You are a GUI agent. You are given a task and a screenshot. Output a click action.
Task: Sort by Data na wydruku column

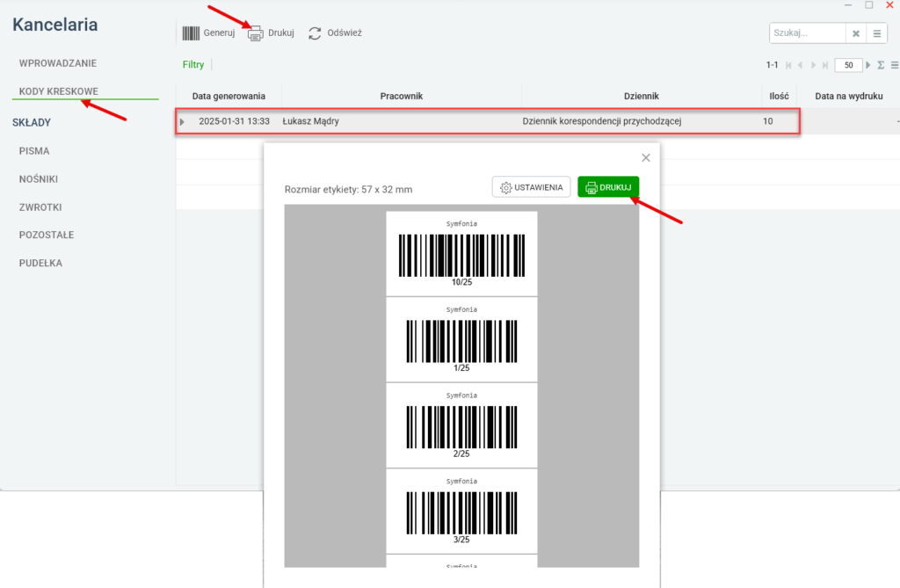849,96
